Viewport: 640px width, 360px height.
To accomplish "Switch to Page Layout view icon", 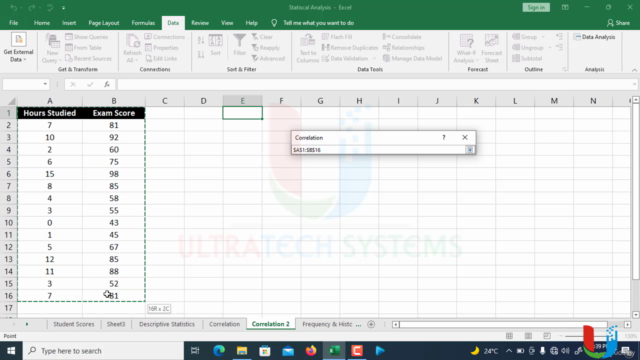I will [528, 336].
